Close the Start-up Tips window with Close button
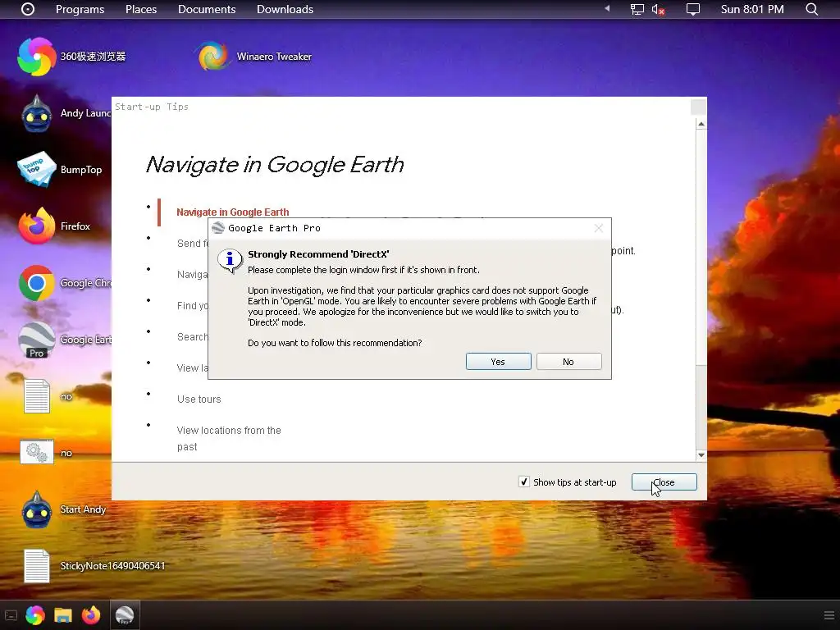The height and width of the screenshot is (630, 840). coord(664,482)
